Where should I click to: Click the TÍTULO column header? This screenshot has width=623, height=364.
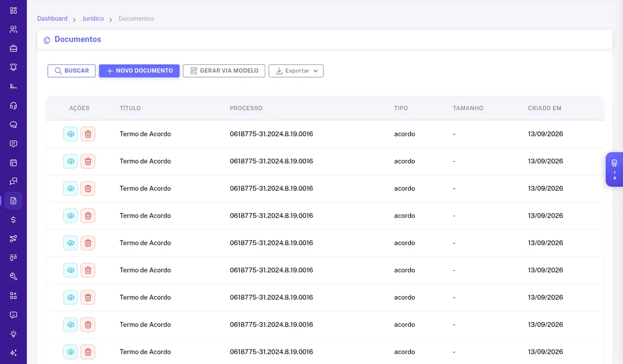(x=130, y=108)
